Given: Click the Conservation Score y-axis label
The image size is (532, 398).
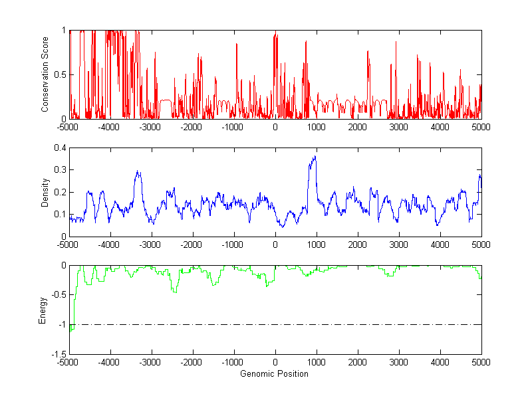Looking at the screenshot, I should coord(45,74).
